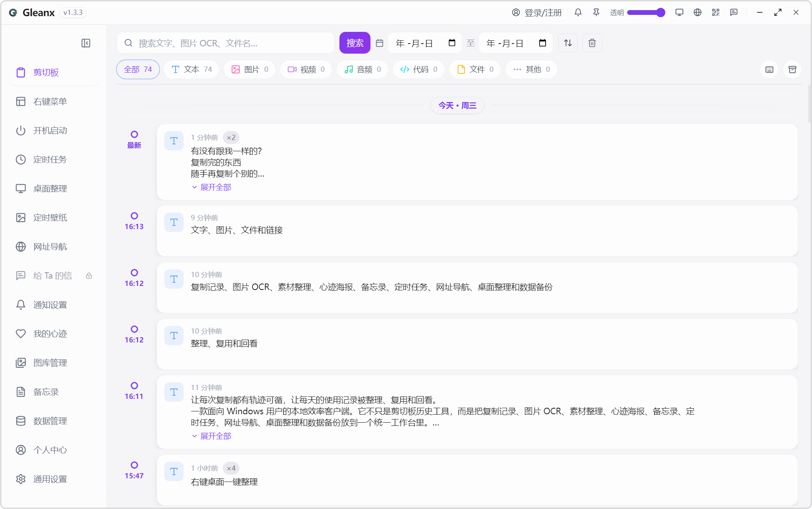
Task: Select the entry 右键桌面一键整理
Action: [x=477, y=480]
